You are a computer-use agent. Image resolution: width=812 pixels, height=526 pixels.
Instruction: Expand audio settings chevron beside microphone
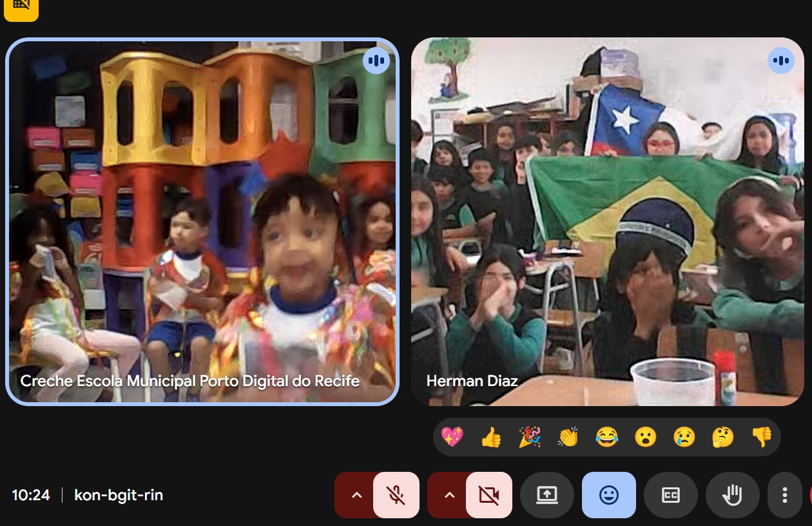pyautogui.click(x=356, y=495)
